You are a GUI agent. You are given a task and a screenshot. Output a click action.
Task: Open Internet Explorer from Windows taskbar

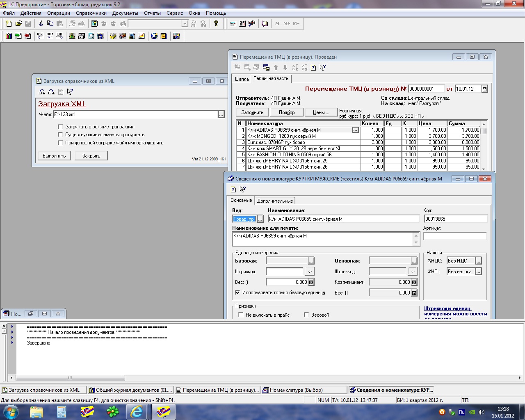tap(137, 411)
